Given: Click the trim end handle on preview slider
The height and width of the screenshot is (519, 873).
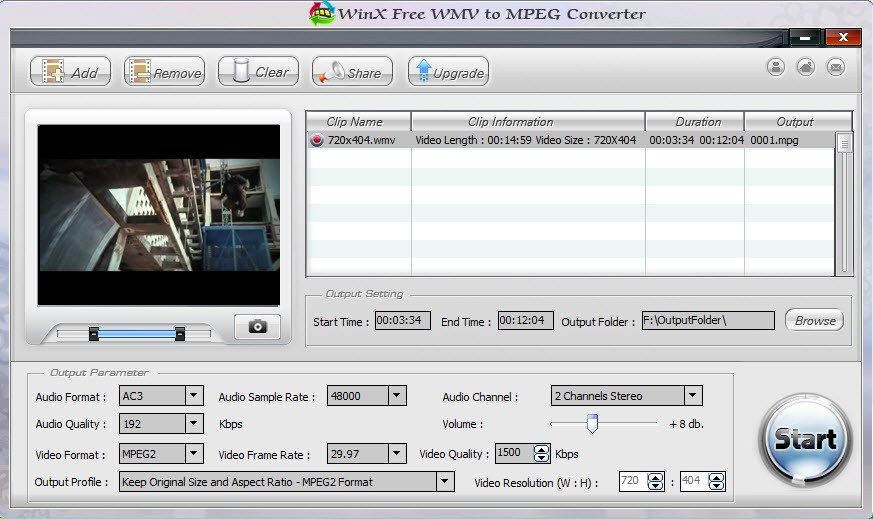Looking at the screenshot, I should coord(180,334).
